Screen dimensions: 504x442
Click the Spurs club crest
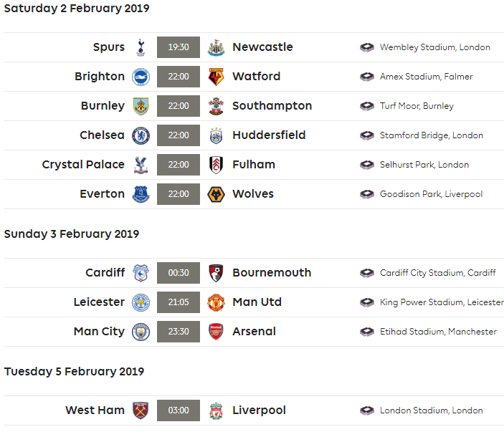click(x=141, y=47)
